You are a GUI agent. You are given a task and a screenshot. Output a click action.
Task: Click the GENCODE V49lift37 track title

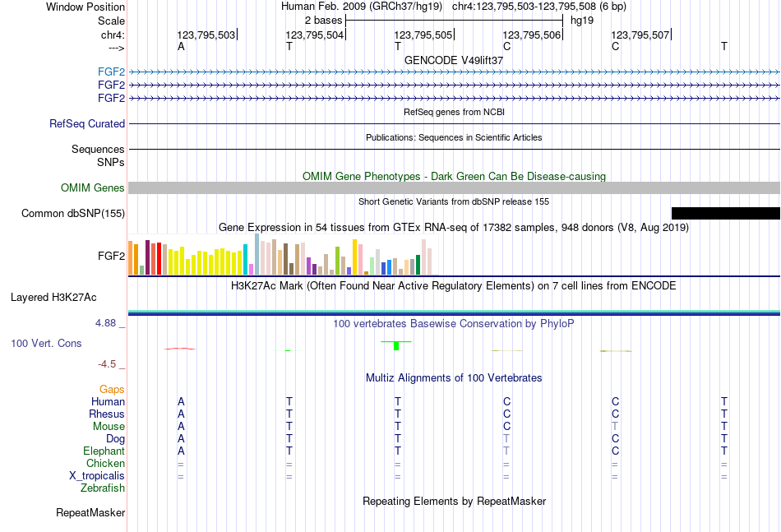click(x=454, y=60)
